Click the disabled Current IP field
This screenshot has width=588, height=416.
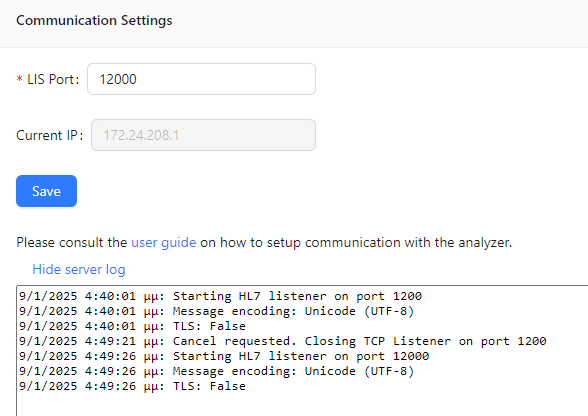(x=203, y=135)
